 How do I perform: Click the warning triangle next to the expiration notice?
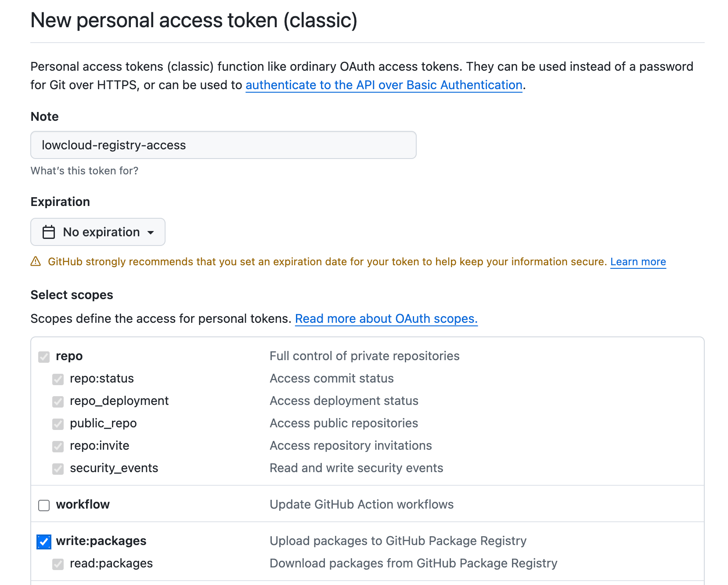(36, 261)
